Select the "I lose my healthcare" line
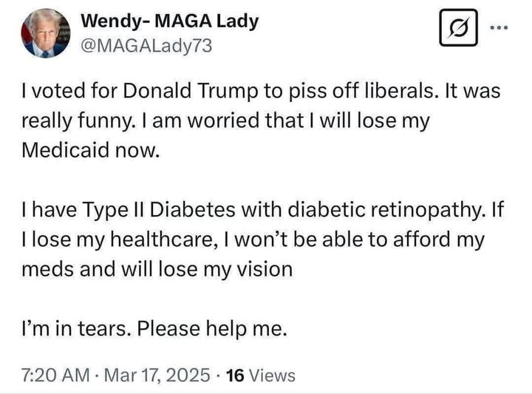This screenshot has height=394, width=532. 253,240
